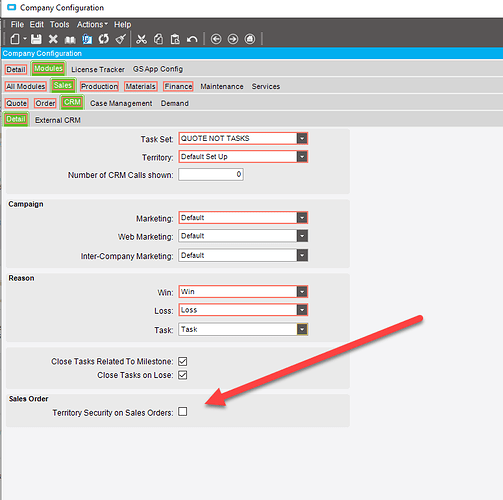Click the Paste clipboard icon
Viewport: 503px width, 500px height.
(x=175, y=39)
